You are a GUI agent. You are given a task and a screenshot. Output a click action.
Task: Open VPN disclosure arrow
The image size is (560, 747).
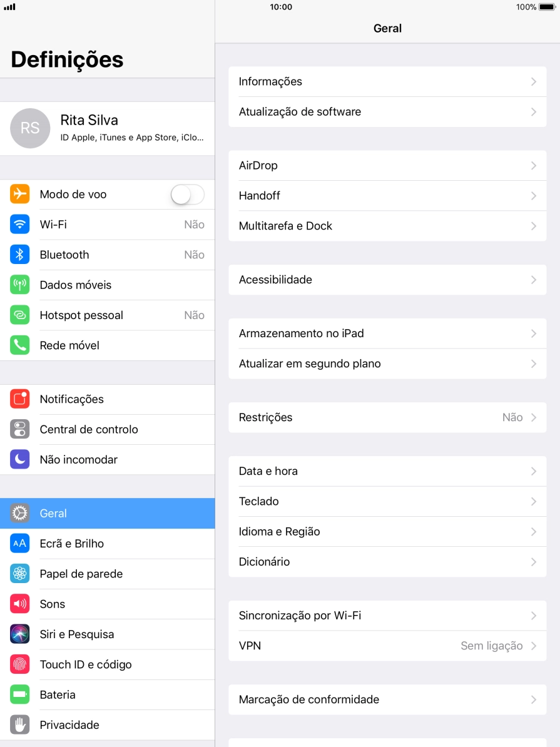(x=534, y=646)
